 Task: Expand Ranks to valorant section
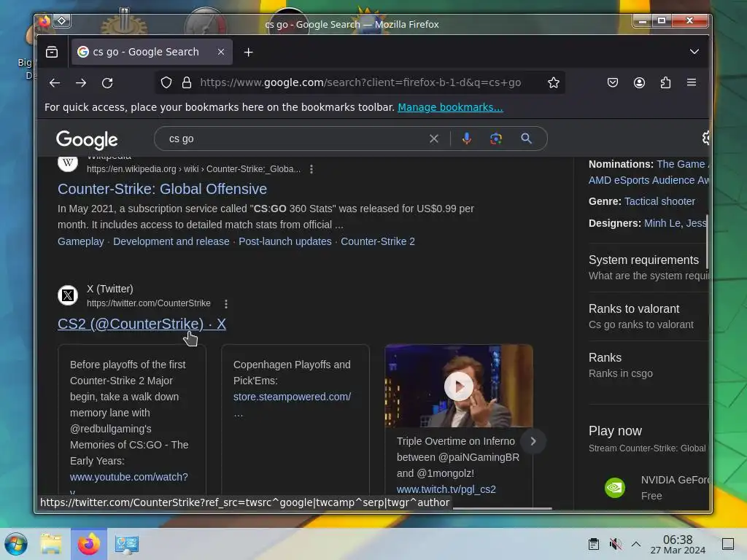click(649, 316)
